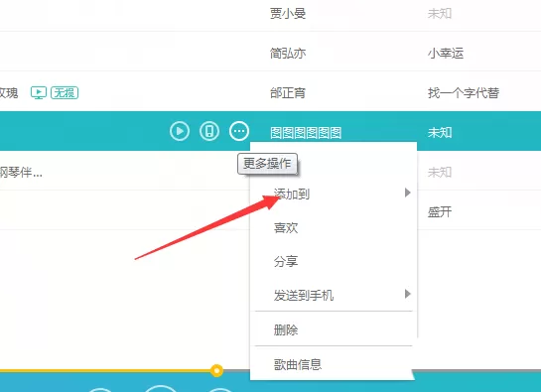Open the more actions ellipsis icon

(239, 131)
